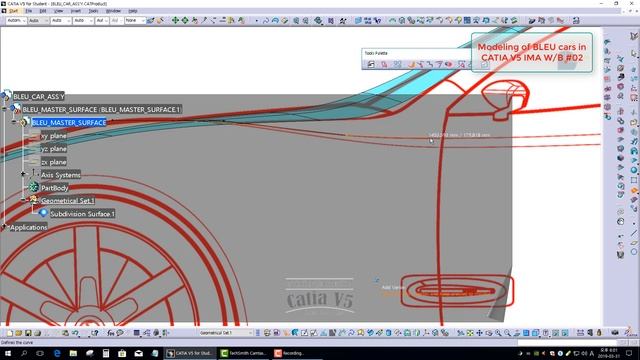Click the Fit All In icon
The height and width of the screenshot is (360, 640).
point(470,333)
